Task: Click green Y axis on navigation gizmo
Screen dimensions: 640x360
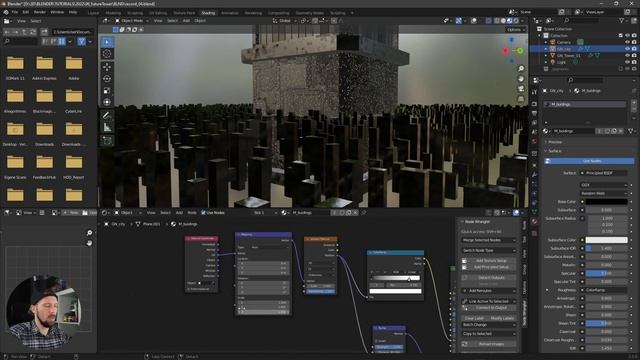Action: (520, 51)
